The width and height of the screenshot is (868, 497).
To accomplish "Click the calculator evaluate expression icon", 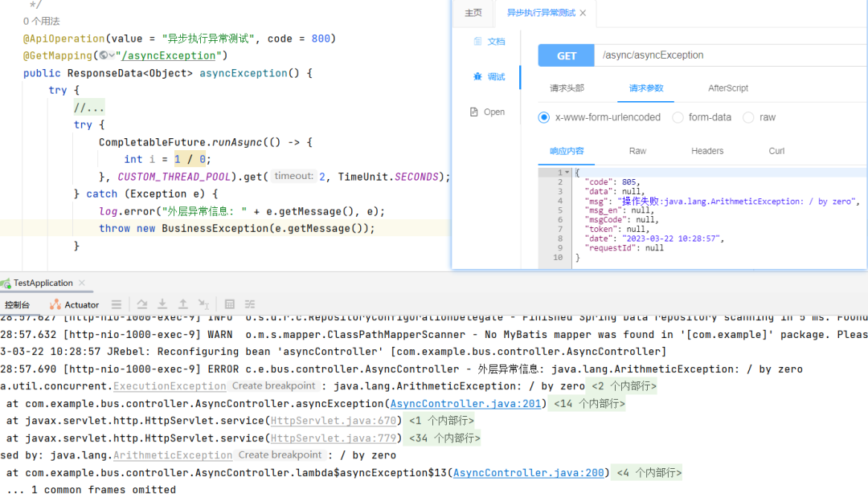I will pos(230,304).
